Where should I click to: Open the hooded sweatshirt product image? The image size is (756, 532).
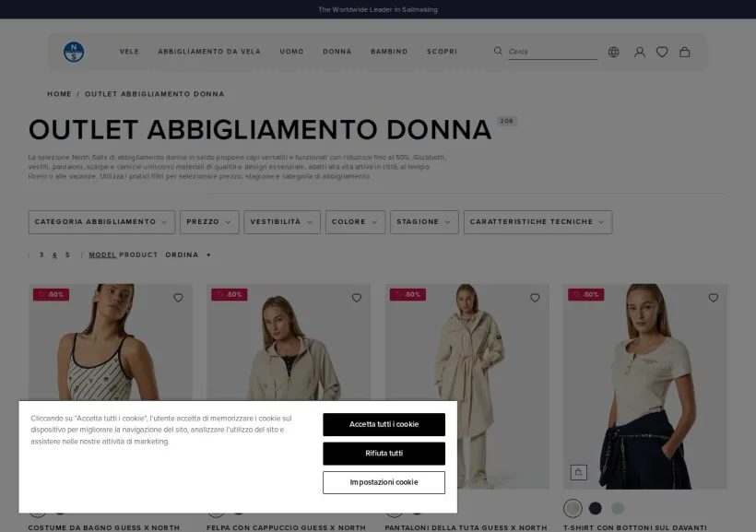(x=289, y=342)
